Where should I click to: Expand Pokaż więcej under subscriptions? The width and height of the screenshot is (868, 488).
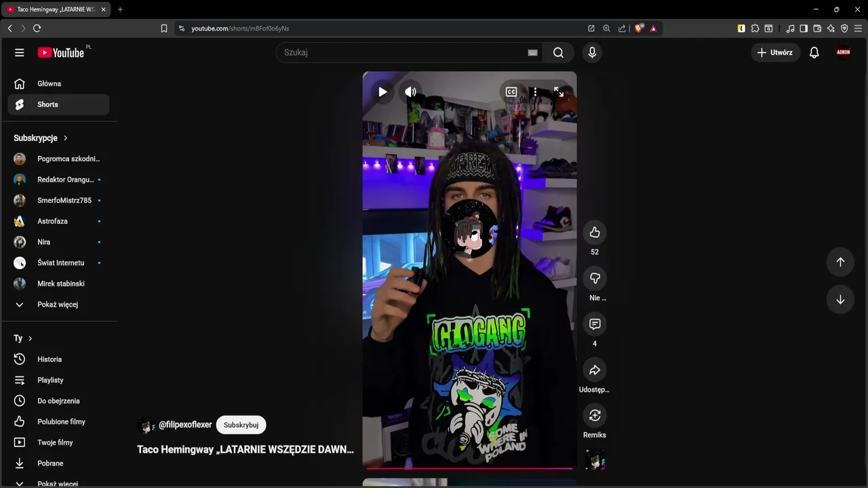pyautogui.click(x=58, y=304)
